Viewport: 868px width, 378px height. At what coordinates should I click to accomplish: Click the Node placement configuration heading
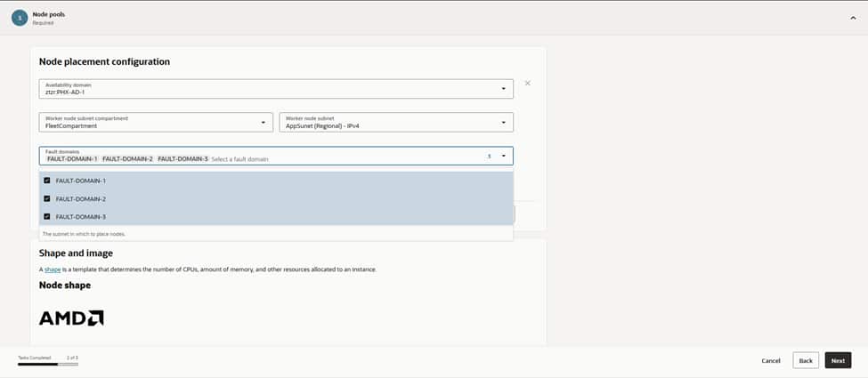pyautogui.click(x=105, y=61)
